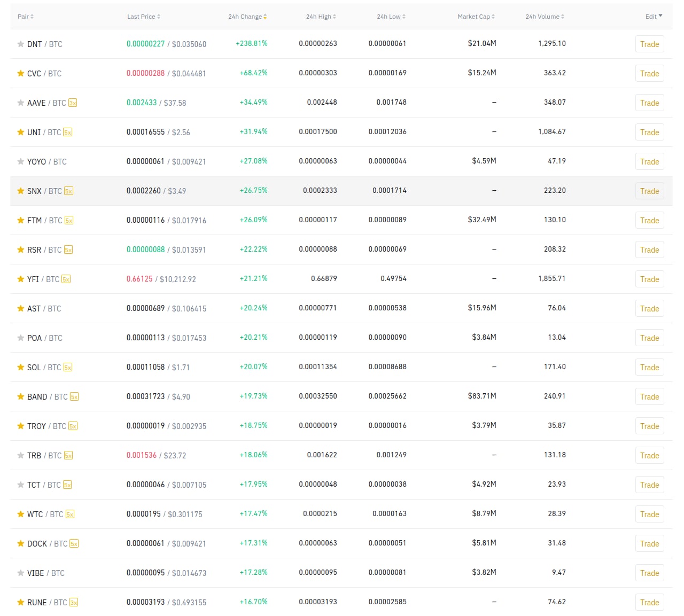Favorite the AAVE / BTC pair star

click(x=21, y=103)
